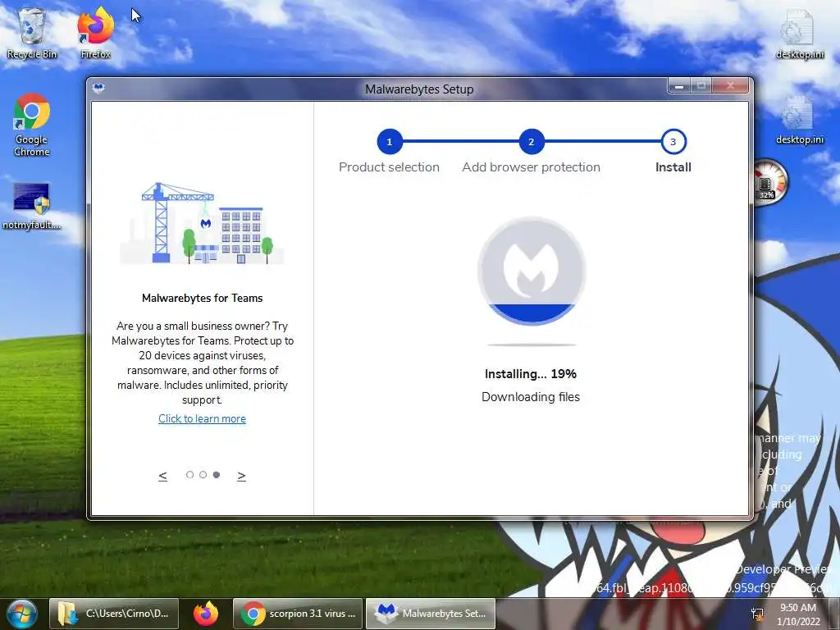Open the Google Chrome desktop shortcut
Screen dimensions: 840x630
32,126
